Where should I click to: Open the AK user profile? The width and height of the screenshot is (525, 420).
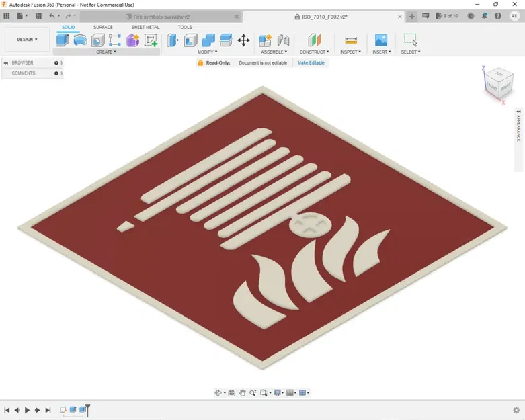pyautogui.click(x=515, y=16)
